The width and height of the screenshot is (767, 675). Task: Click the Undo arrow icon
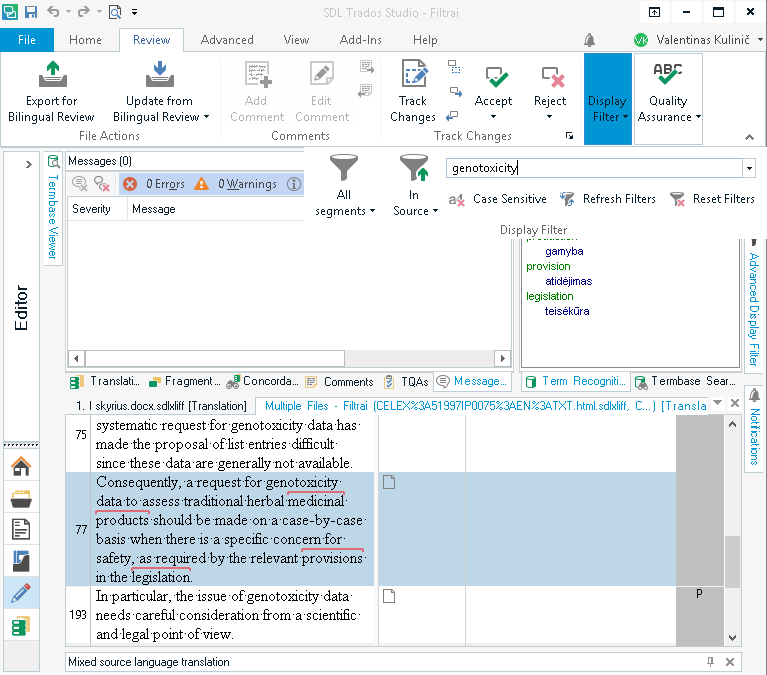coord(53,12)
